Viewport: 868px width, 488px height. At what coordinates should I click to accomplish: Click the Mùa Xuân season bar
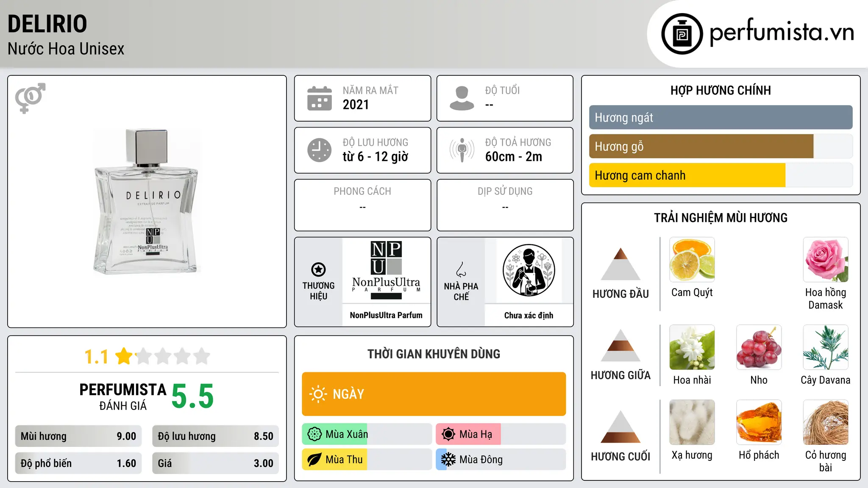(367, 434)
